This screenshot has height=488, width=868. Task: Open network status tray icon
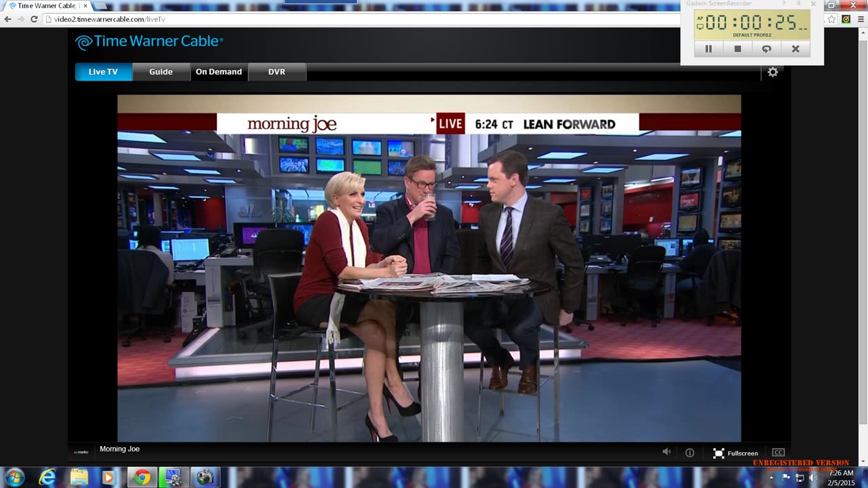pyautogui.click(x=800, y=478)
